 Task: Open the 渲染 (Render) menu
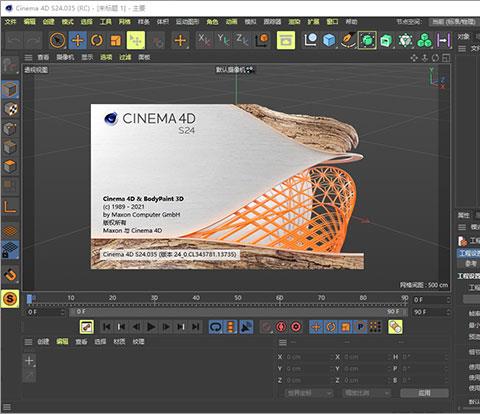pos(294,22)
